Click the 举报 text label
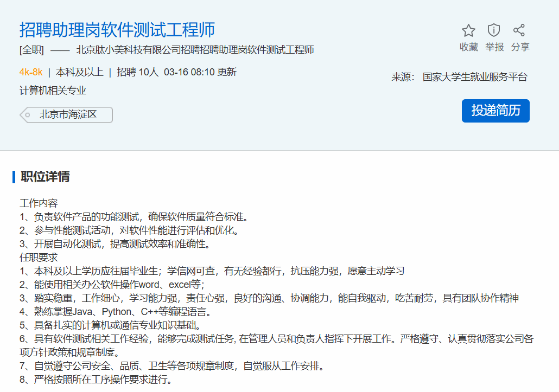Viewport: 559px width, 392px height. pos(494,47)
